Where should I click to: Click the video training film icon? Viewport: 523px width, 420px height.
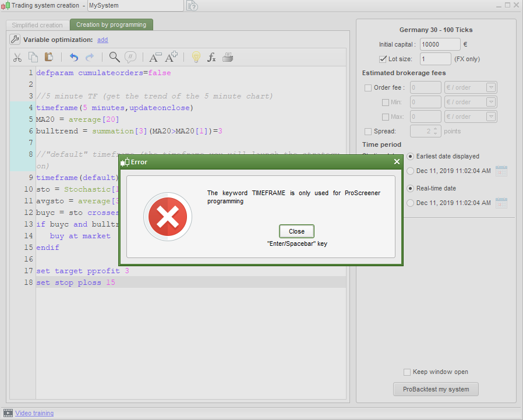coord(8,413)
